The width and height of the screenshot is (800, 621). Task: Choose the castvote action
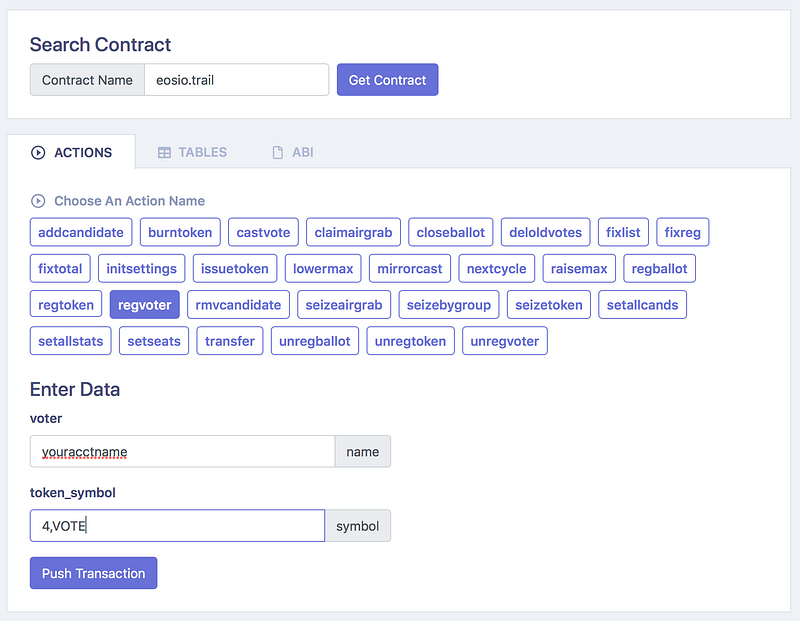pyautogui.click(x=263, y=232)
